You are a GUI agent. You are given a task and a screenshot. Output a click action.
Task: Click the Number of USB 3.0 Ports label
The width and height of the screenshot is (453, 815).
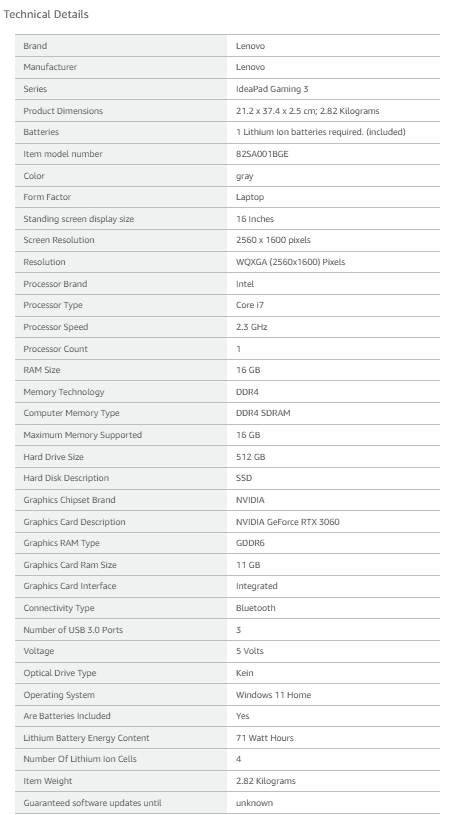[73, 630]
